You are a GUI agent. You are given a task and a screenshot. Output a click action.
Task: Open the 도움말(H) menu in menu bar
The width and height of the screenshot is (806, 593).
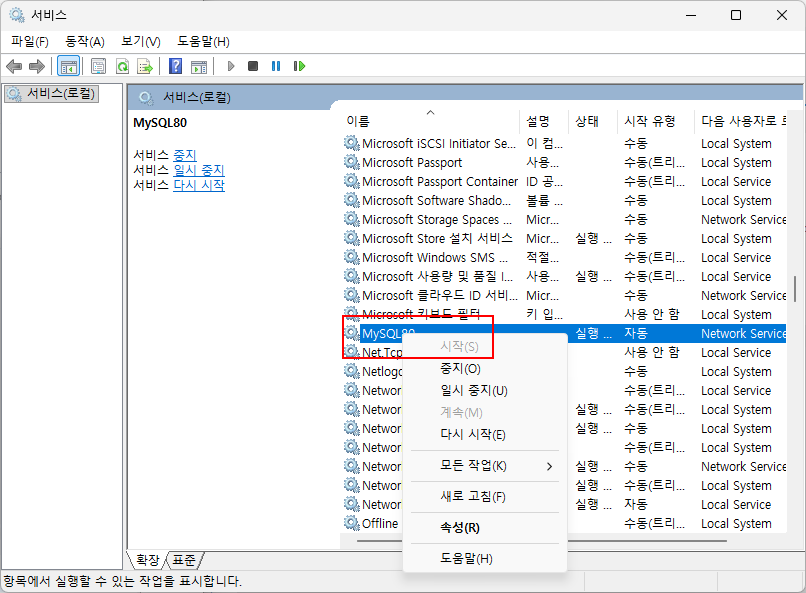(x=204, y=42)
